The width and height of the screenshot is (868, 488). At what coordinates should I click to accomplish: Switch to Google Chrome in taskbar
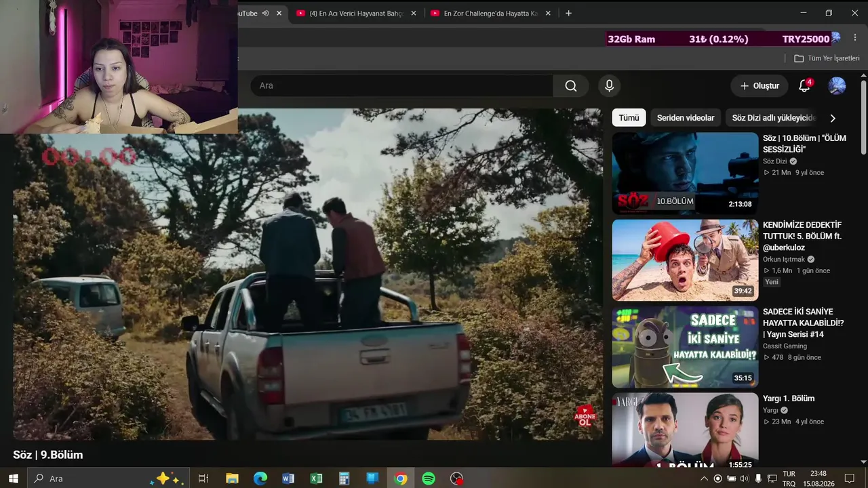(401, 479)
